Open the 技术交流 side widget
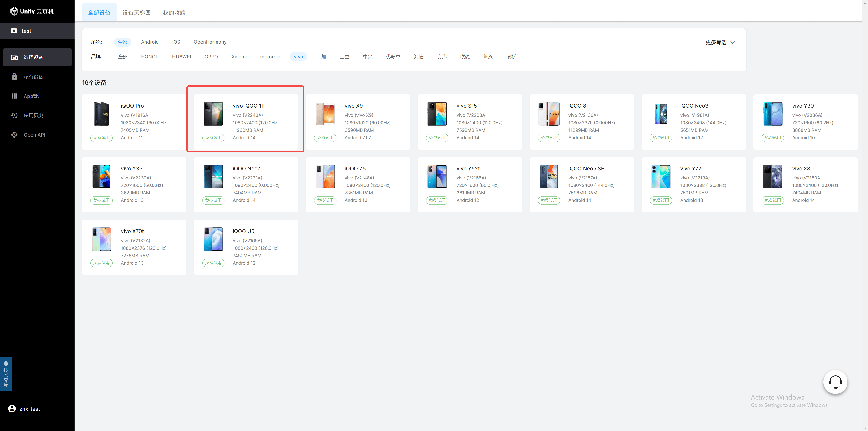Viewport: 868px width, 431px height. 6,374
